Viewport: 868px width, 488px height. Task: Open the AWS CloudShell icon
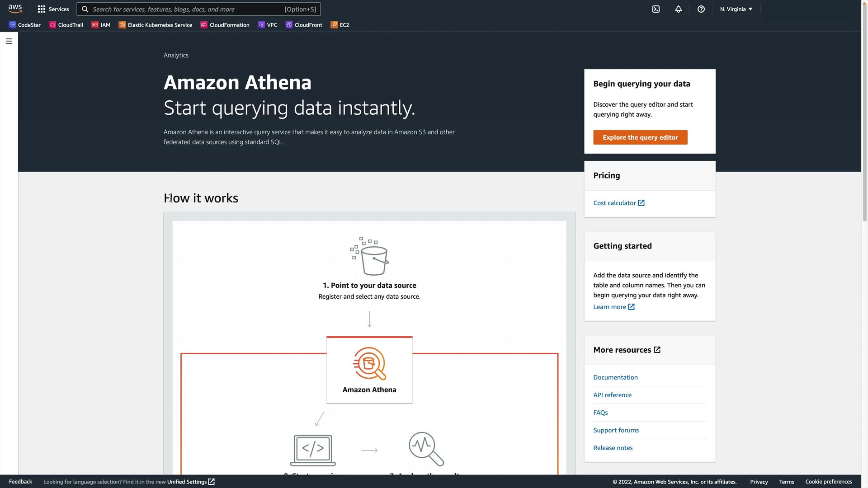(656, 9)
